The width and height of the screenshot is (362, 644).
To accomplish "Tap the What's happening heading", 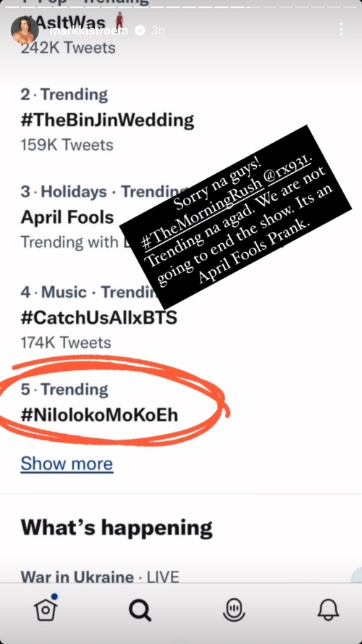I will (117, 527).
